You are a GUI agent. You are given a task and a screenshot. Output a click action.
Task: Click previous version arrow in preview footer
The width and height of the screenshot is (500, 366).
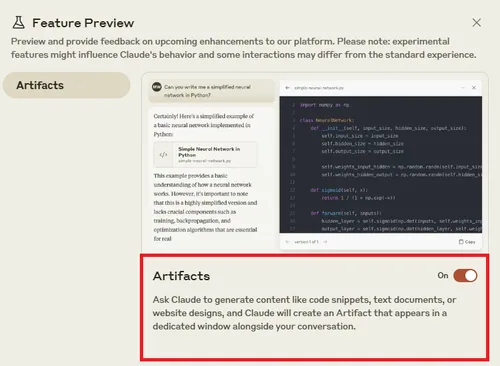coord(288,242)
